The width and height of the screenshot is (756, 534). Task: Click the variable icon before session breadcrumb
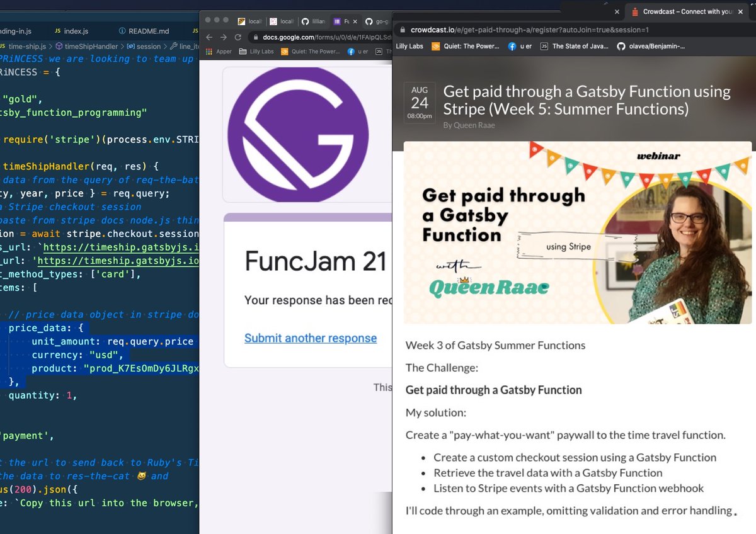point(131,46)
